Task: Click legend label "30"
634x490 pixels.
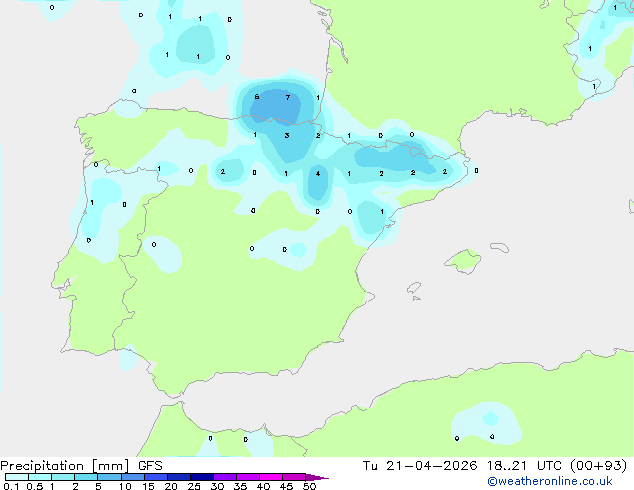Action: [217, 486]
